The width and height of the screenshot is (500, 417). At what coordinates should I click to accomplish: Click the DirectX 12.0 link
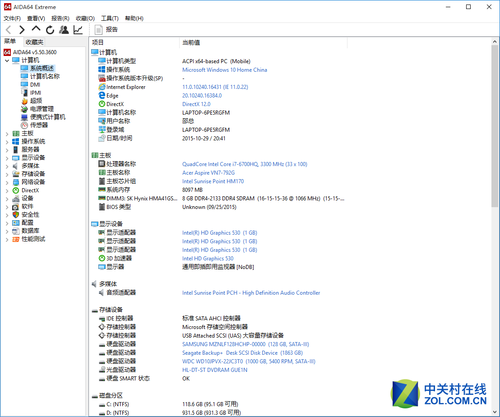point(196,104)
